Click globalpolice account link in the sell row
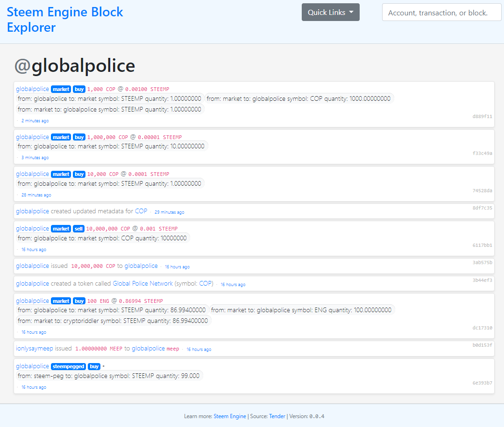The width and height of the screenshot is (504, 427). click(33, 229)
